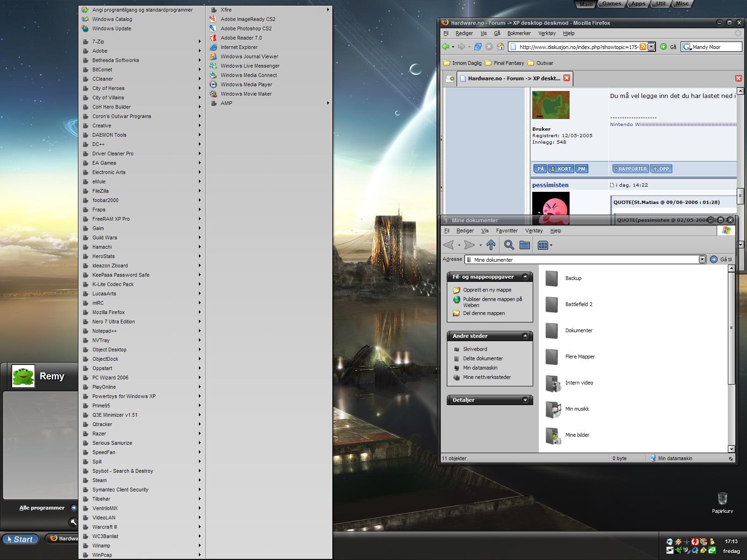
Task: Click the Firefox forward arrow button
Action: tap(461, 47)
